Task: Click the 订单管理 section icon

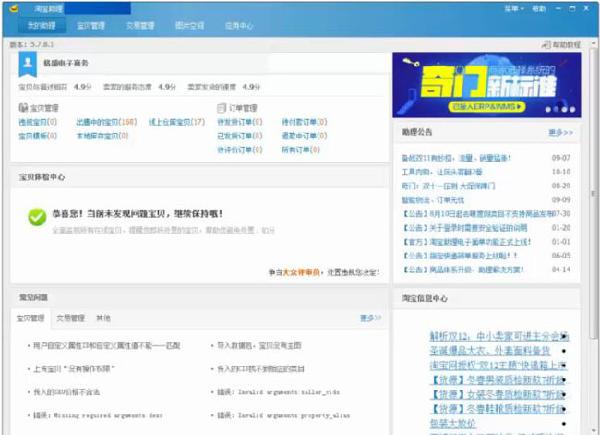Action: tap(222, 108)
